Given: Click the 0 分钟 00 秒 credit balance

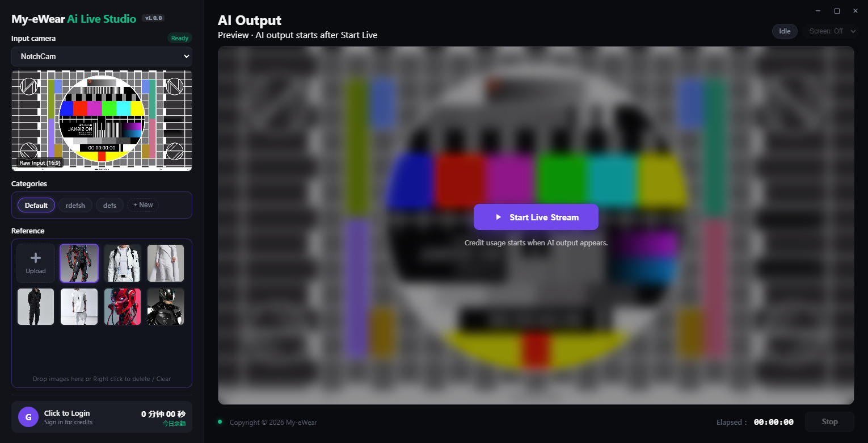Looking at the screenshot, I should [163, 414].
